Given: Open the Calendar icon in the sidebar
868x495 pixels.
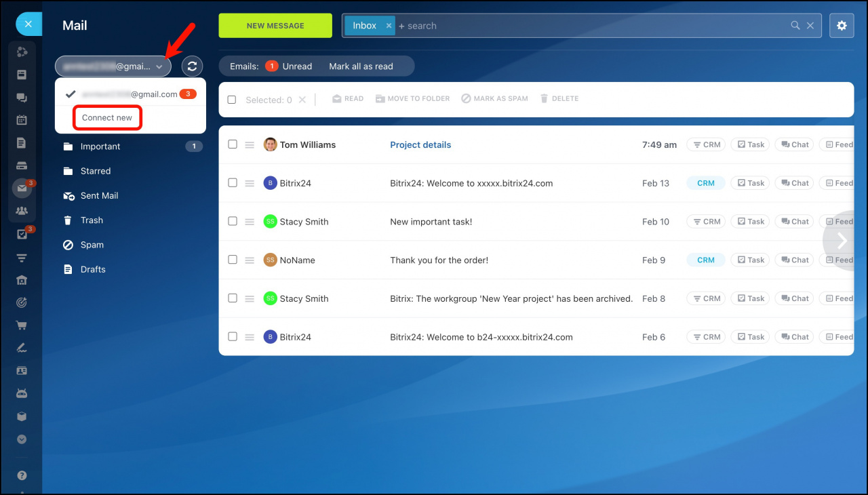Looking at the screenshot, I should 22,120.
